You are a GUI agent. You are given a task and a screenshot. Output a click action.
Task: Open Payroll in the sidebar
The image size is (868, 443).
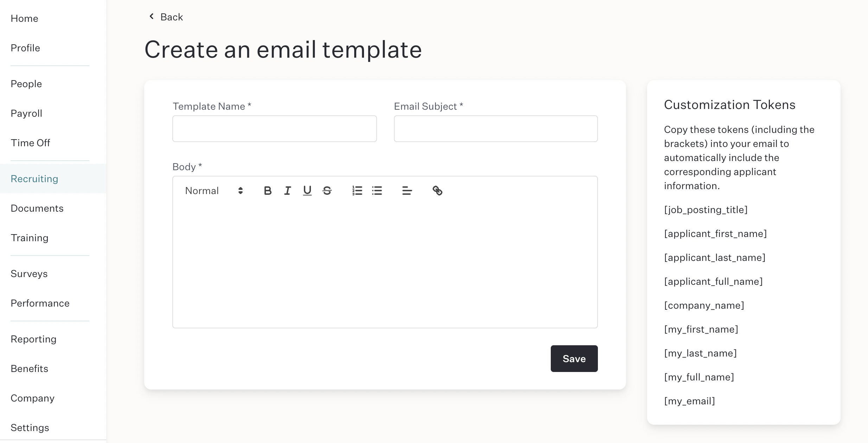click(x=26, y=113)
